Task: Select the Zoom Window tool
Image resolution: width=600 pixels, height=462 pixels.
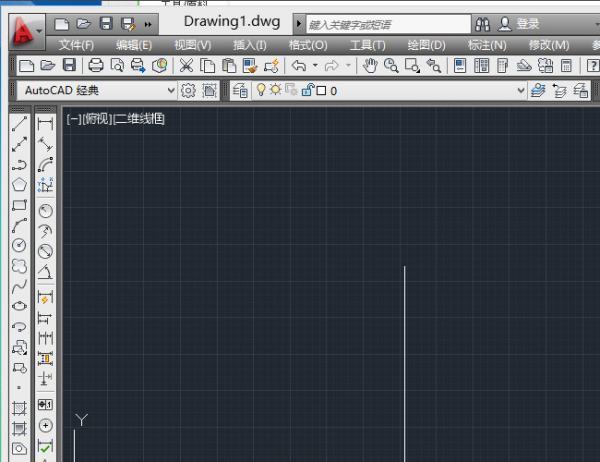Action: click(x=412, y=65)
